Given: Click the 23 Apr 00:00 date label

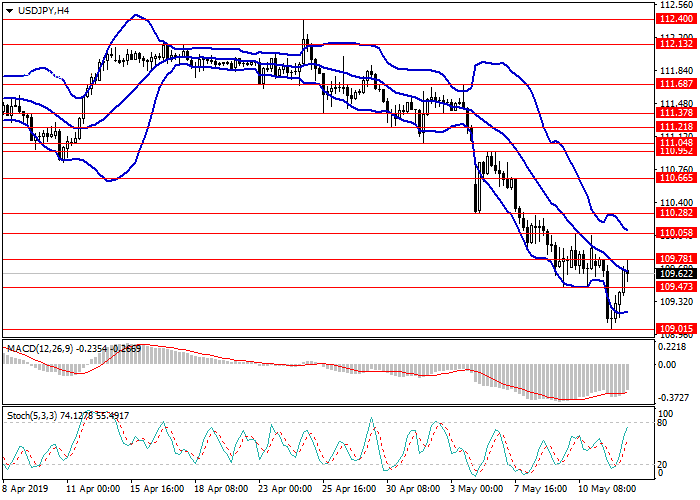Looking at the screenshot, I should point(283,490).
